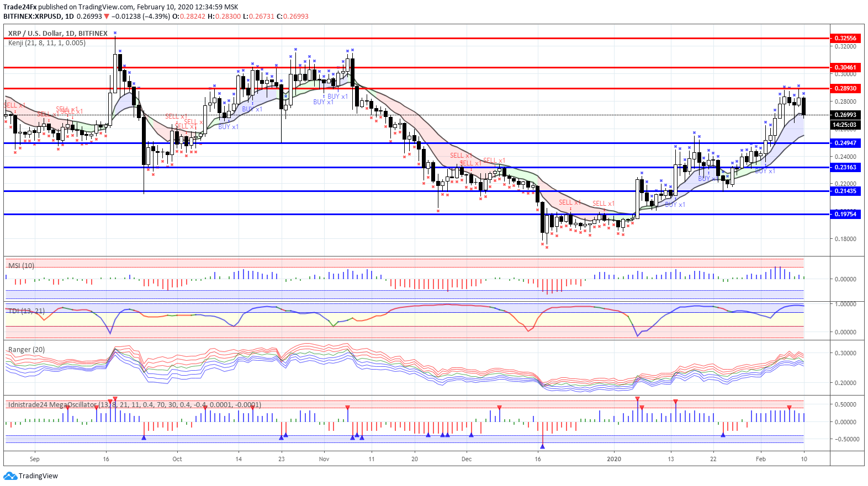This screenshot has height=486, width=868.
Task: Click the Trade24Fx publisher name
Action: (x=20, y=7)
